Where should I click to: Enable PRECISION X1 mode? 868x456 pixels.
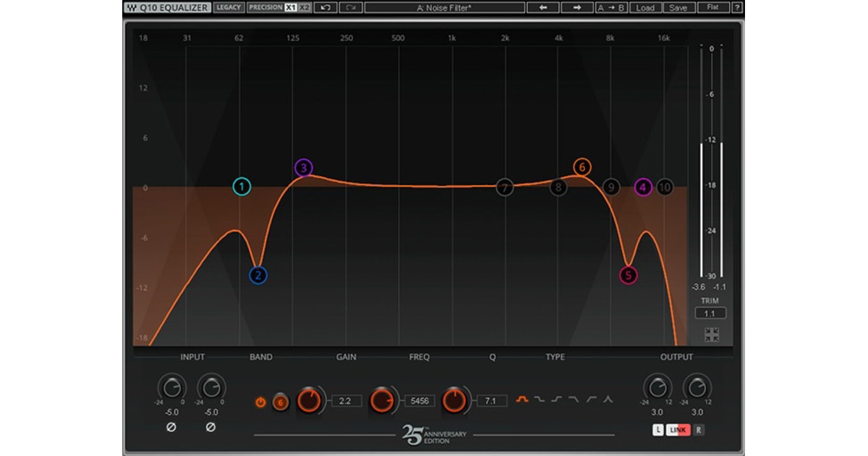click(291, 7)
